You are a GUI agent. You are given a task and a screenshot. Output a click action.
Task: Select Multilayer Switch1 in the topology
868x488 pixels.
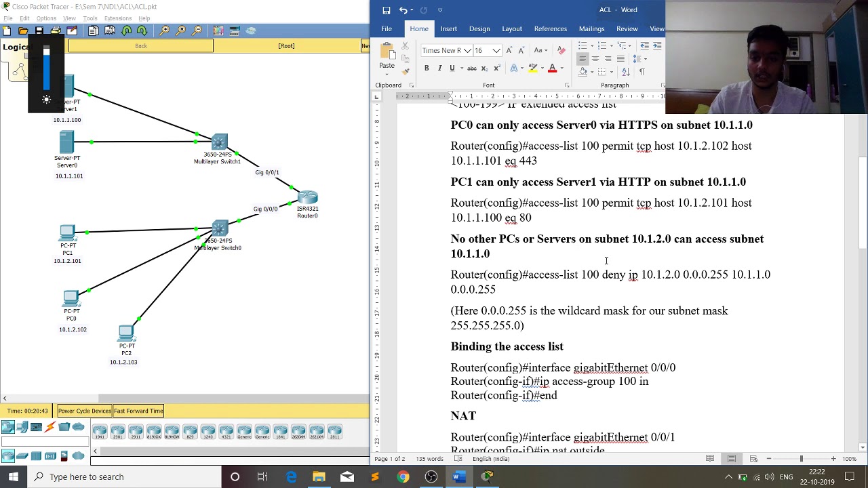click(219, 142)
